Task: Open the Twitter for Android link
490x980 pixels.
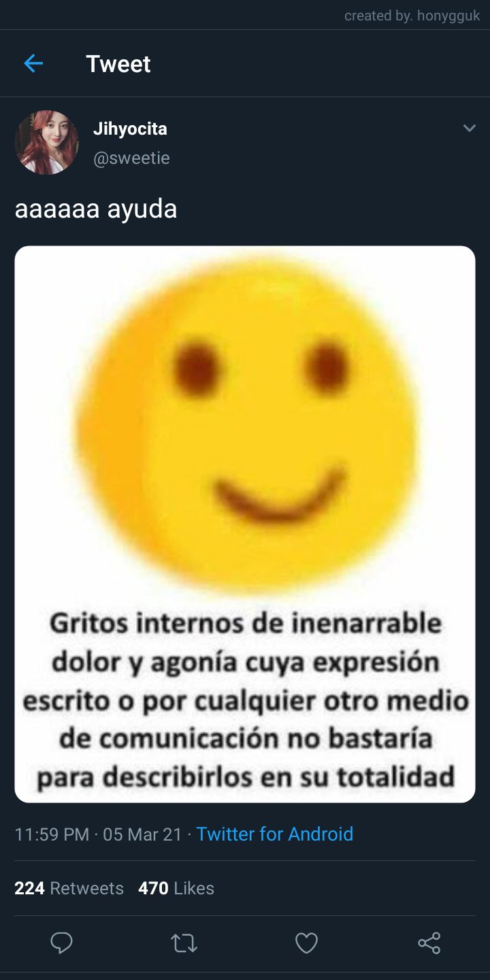Action: 275,834
